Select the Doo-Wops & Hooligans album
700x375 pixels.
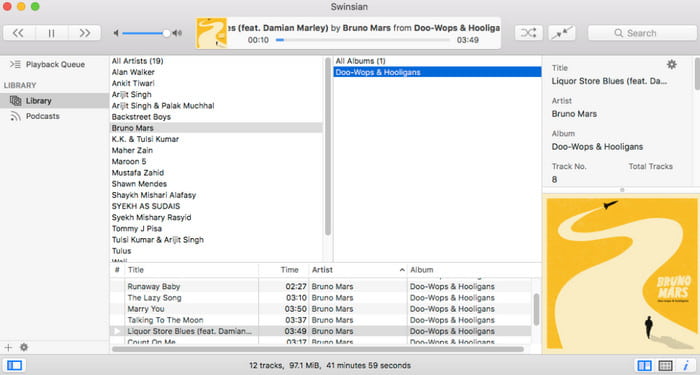point(438,72)
